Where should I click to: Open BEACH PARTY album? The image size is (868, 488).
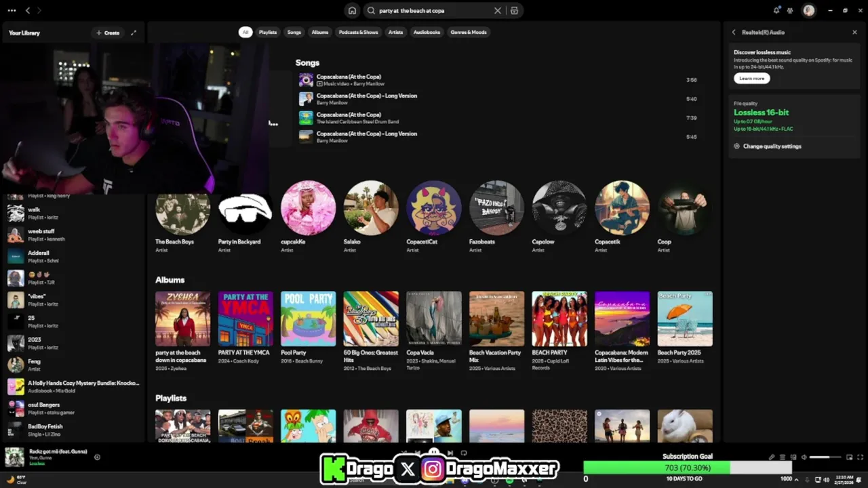(559, 331)
